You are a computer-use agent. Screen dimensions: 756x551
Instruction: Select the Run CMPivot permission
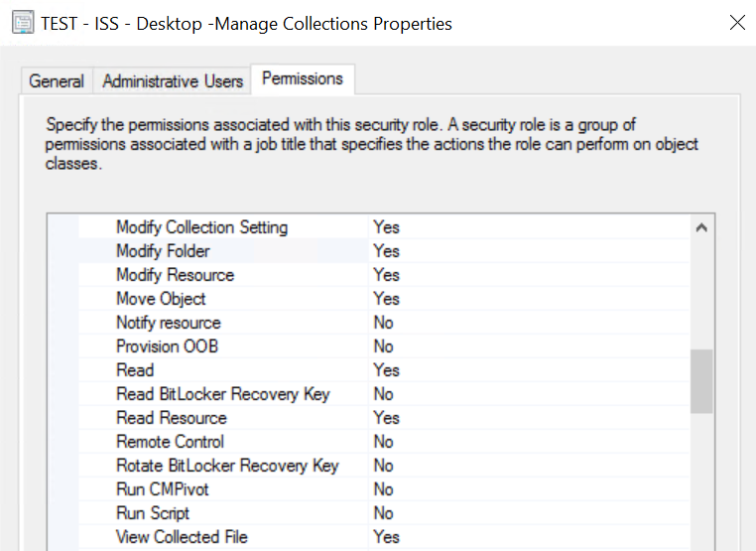(x=384, y=489)
